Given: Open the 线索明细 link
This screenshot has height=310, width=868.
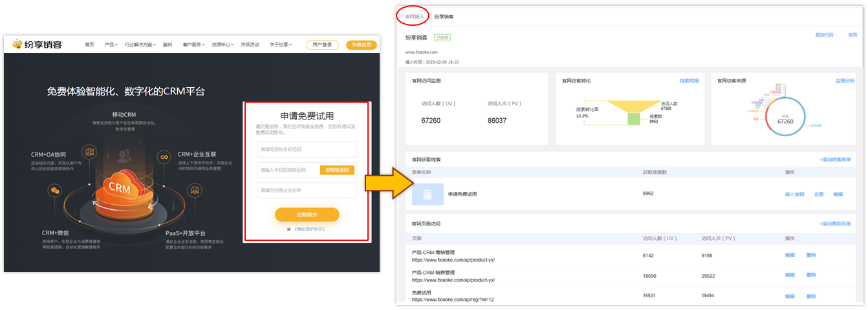Looking at the screenshot, I should (689, 81).
